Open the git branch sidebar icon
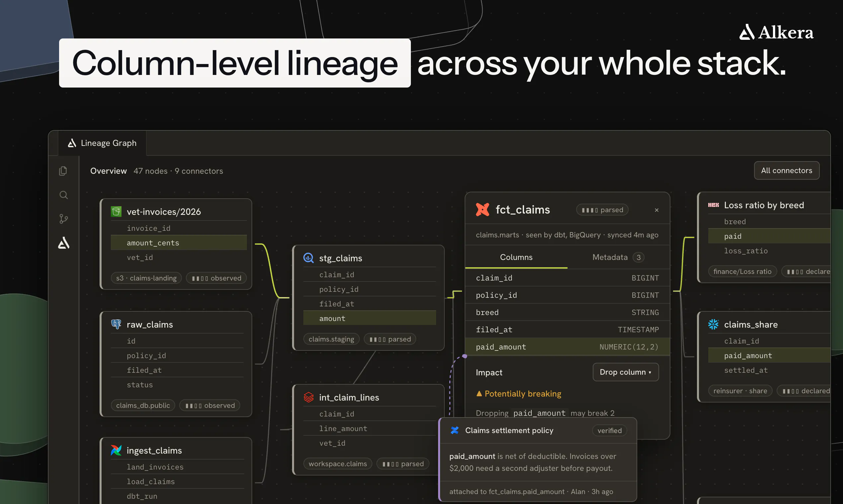The image size is (843, 504). [x=64, y=219]
